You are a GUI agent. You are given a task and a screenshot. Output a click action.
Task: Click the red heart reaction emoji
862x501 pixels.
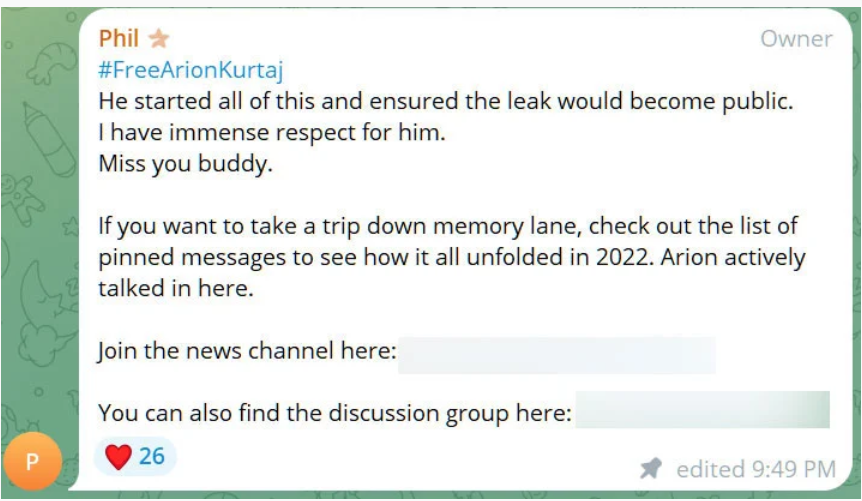119,457
